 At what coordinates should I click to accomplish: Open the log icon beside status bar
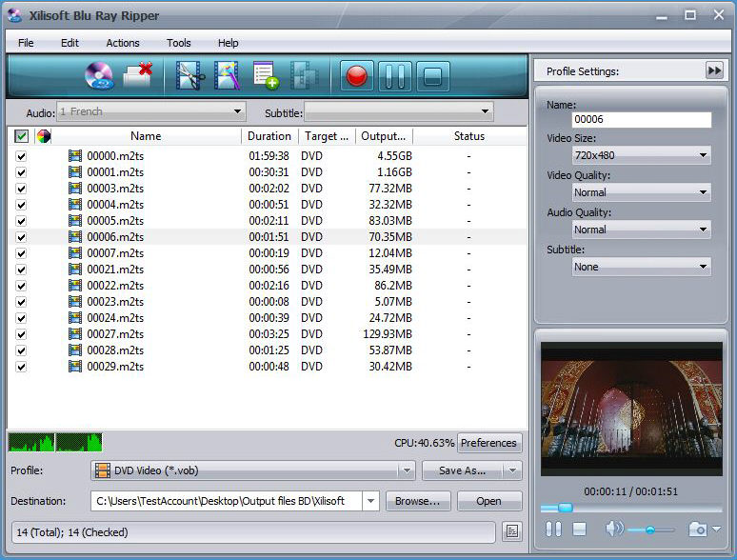[x=512, y=531]
